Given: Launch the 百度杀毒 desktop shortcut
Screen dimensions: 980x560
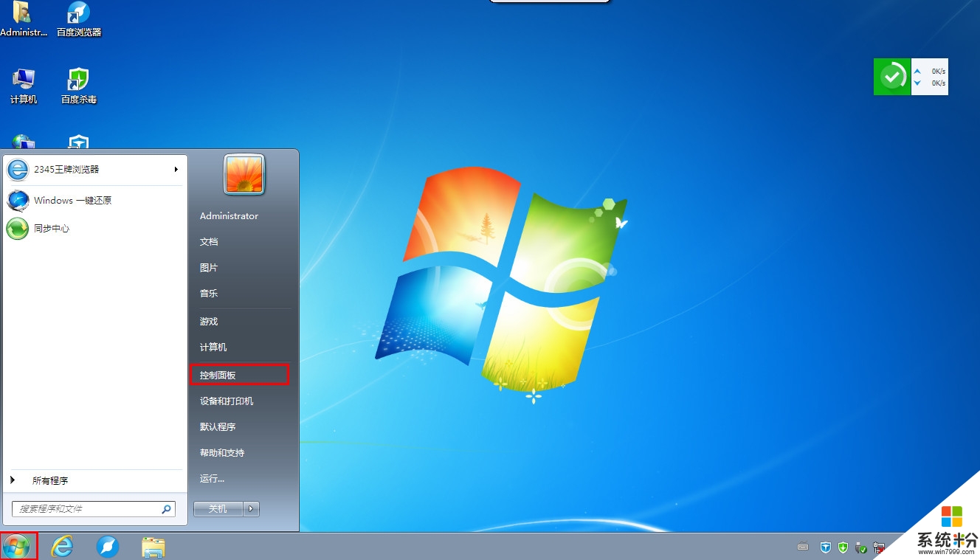Looking at the screenshot, I should (x=79, y=86).
